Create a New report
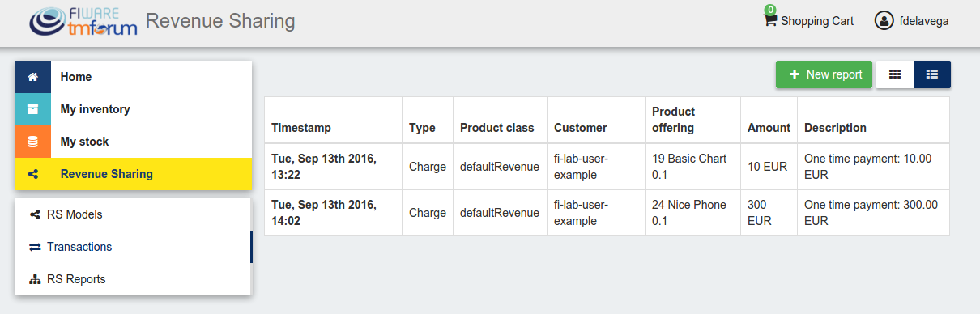This screenshot has width=980, height=314. pos(824,74)
